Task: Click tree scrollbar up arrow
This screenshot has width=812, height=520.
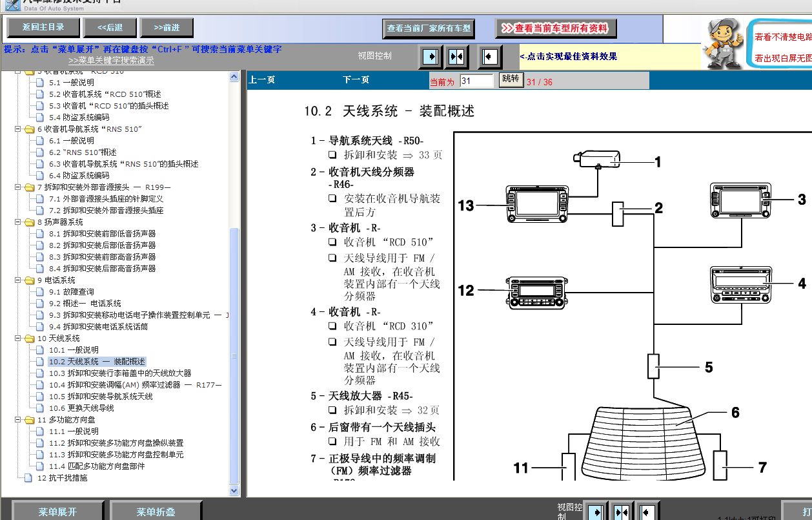Action: click(234, 76)
